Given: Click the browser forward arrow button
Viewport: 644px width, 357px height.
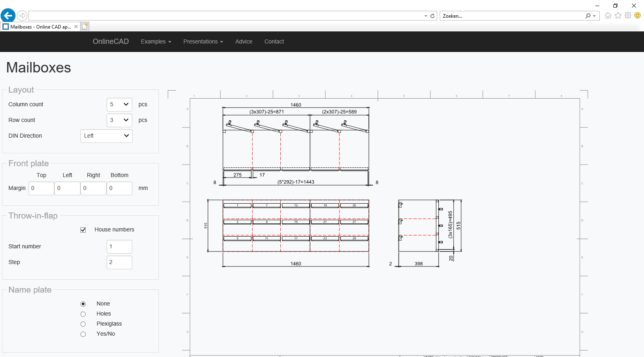Looking at the screenshot, I should pos(22,16).
